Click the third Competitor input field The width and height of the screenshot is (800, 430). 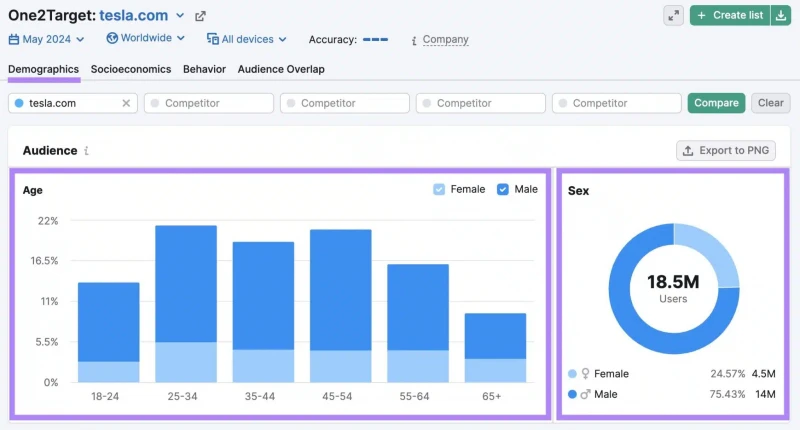point(481,103)
